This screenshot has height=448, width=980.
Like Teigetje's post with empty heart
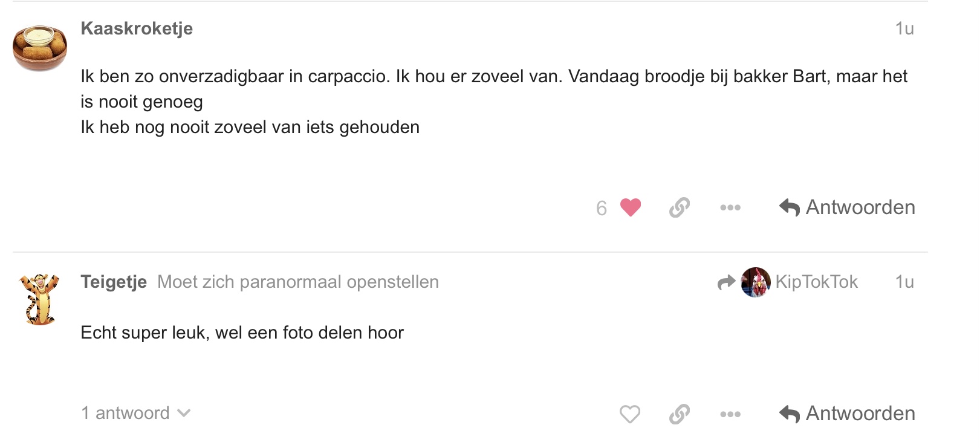[630, 414]
